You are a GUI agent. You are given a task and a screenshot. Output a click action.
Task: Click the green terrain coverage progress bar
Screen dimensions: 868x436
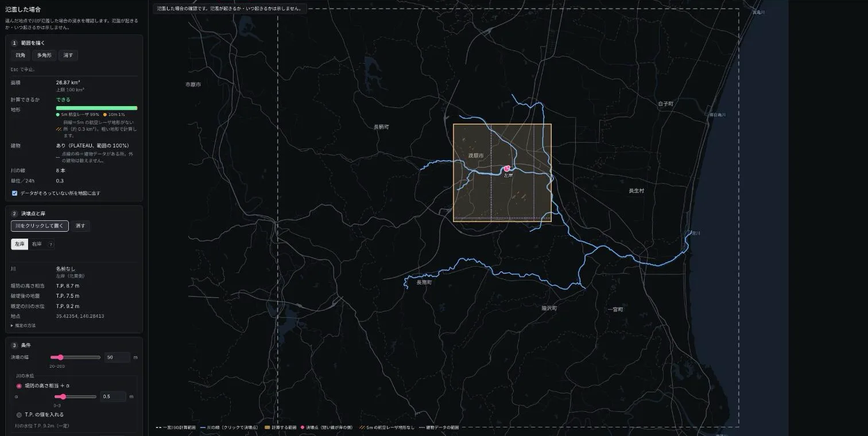coord(96,108)
